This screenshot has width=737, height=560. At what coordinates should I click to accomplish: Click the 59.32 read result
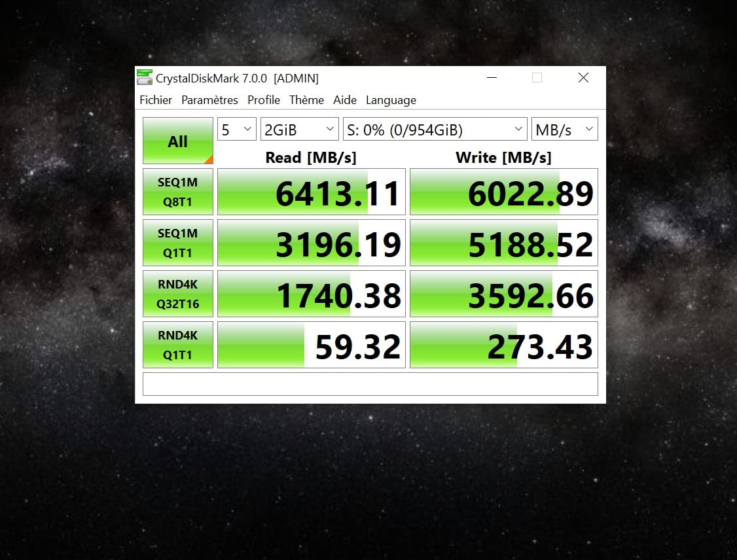311,345
